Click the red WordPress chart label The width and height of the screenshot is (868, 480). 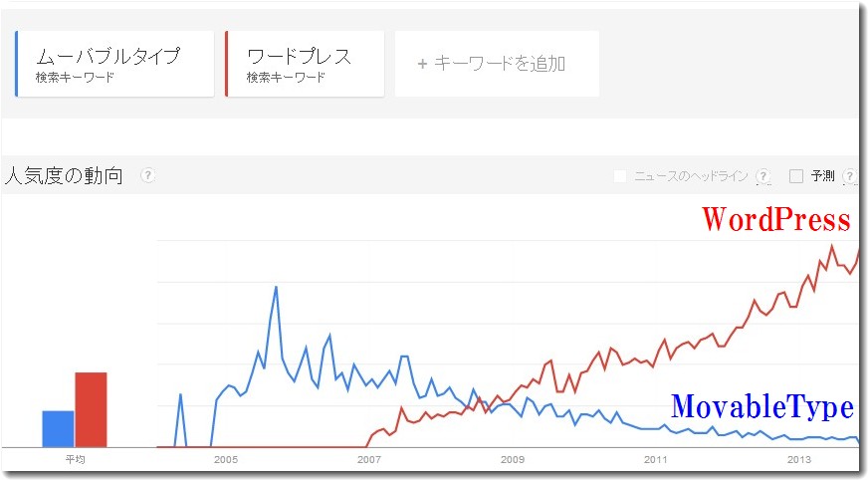[776, 219]
